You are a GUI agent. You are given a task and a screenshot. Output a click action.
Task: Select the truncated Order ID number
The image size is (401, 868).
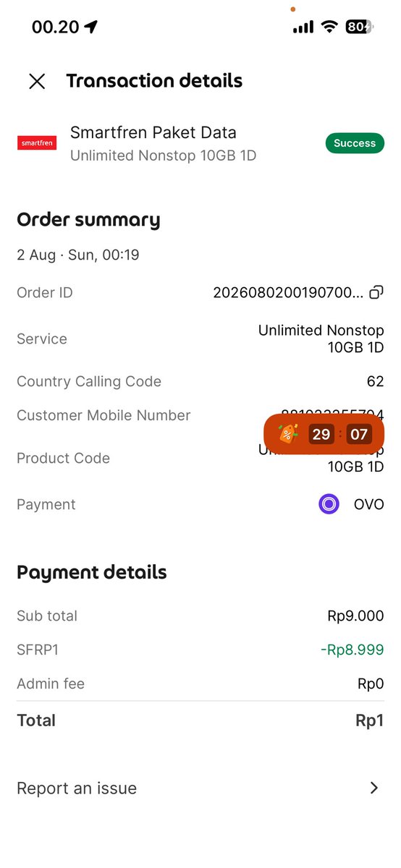click(289, 292)
